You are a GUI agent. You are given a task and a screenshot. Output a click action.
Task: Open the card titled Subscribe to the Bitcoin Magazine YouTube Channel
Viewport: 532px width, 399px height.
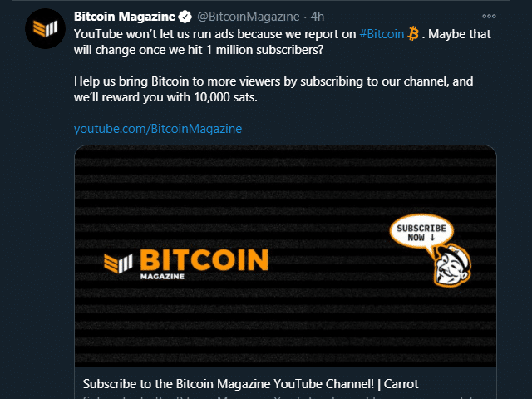tap(250, 384)
